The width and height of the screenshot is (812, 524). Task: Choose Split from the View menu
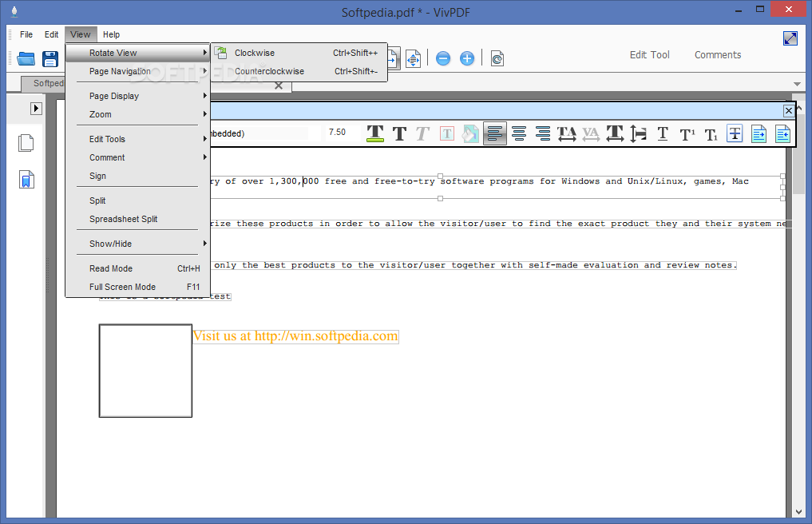coord(138,201)
